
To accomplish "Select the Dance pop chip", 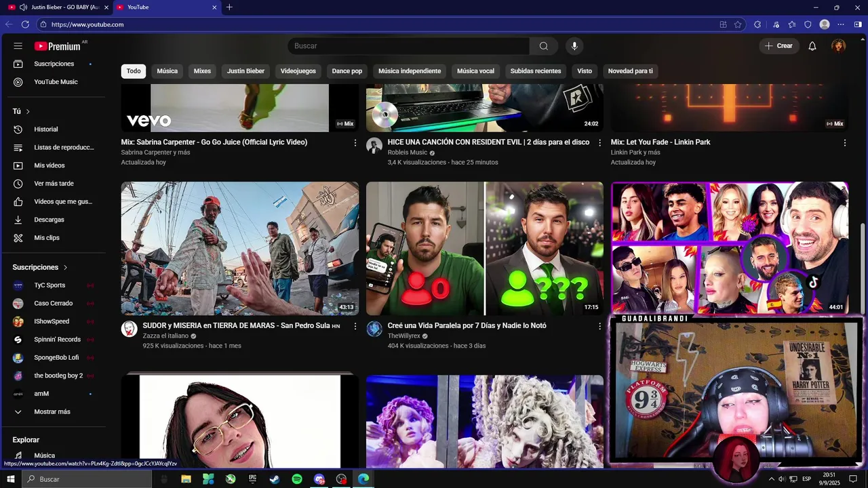I will click(347, 71).
